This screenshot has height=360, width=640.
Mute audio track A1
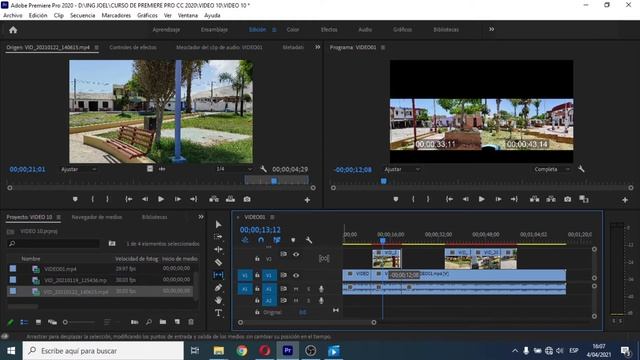tap(296, 289)
